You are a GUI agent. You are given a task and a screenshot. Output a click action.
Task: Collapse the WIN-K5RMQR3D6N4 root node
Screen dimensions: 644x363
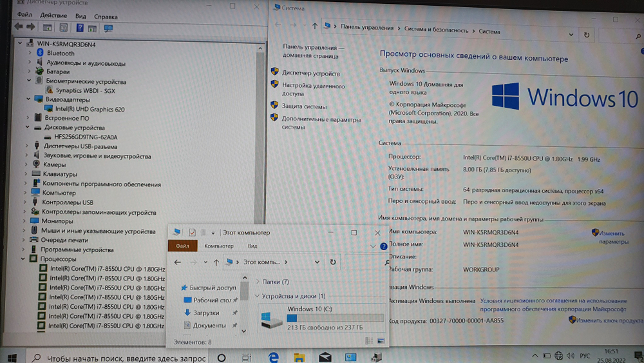pyautogui.click(x=20, y=43)
